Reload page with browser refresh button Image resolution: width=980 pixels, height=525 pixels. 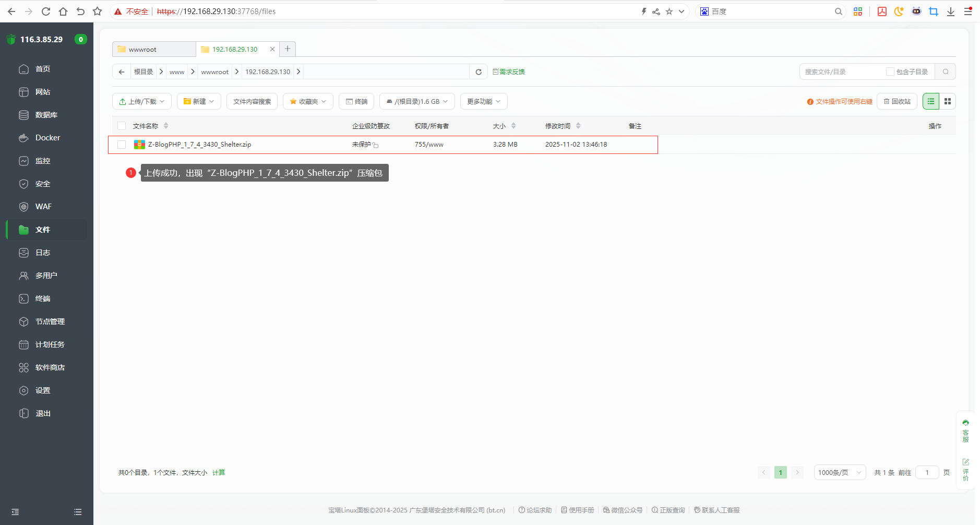click(46, 11)
